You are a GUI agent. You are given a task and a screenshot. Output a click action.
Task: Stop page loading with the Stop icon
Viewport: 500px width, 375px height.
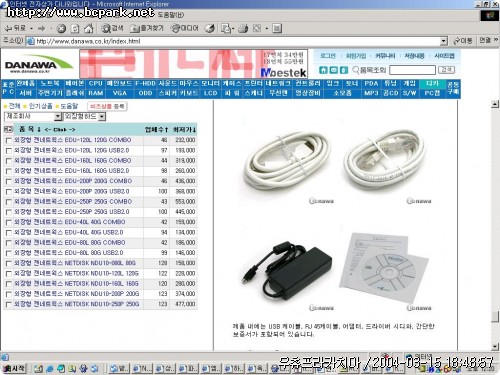coord(61,29)
